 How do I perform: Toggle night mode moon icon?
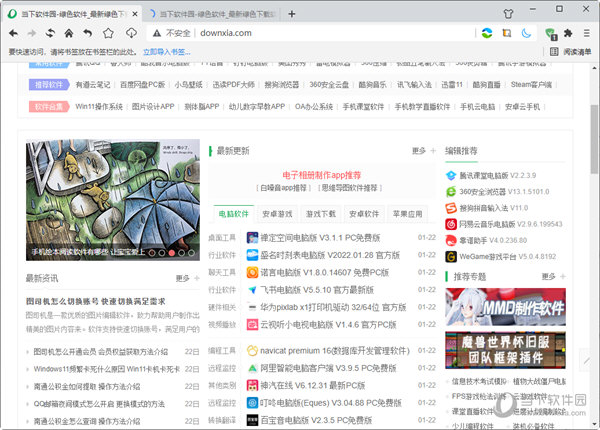(527, 33)
